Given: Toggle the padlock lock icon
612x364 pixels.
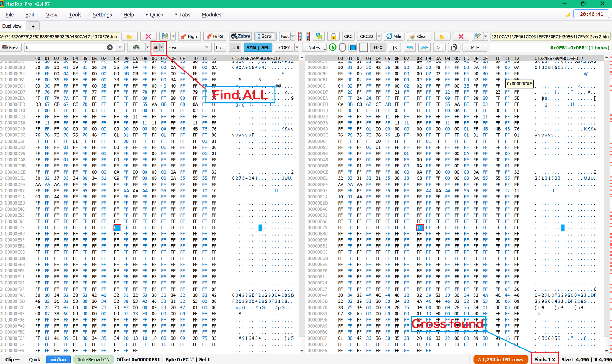Looking at the screenshot, I should click(x=333, y=36).
